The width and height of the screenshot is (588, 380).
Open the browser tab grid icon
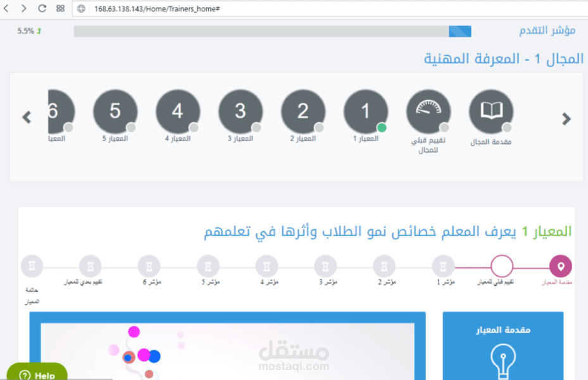coord(58,9)
